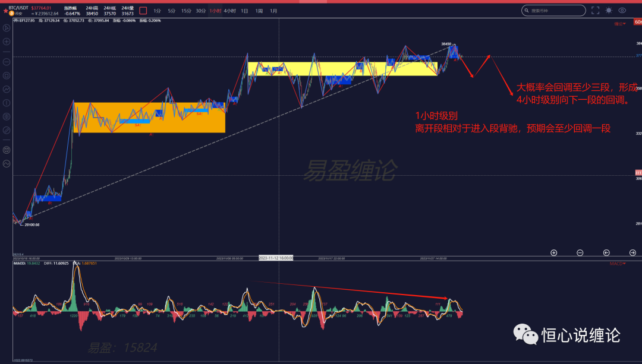642x364 pixels.
Task: Switch to the 30分 timeframe
Action: pyautogui.click(x=201, y=11)
